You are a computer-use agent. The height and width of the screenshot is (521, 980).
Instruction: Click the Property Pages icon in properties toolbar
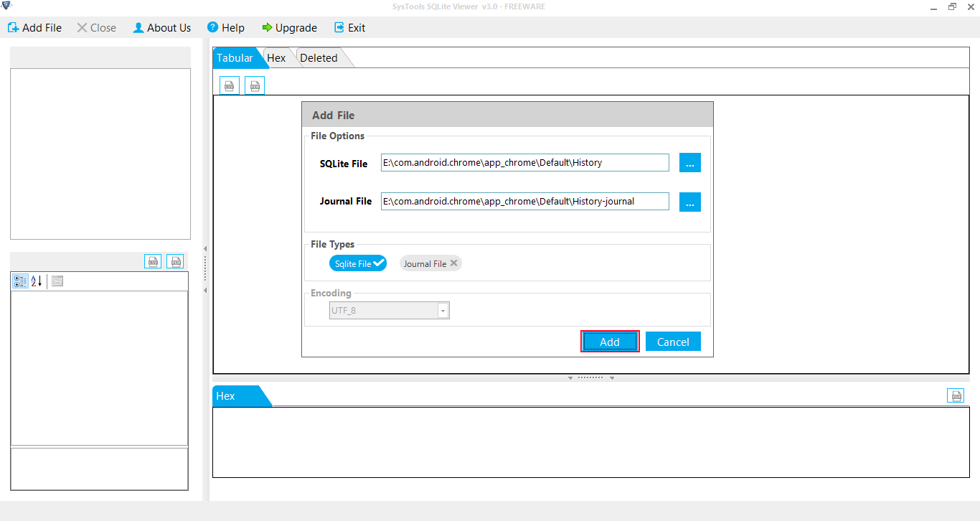click(x=57, y=281)
